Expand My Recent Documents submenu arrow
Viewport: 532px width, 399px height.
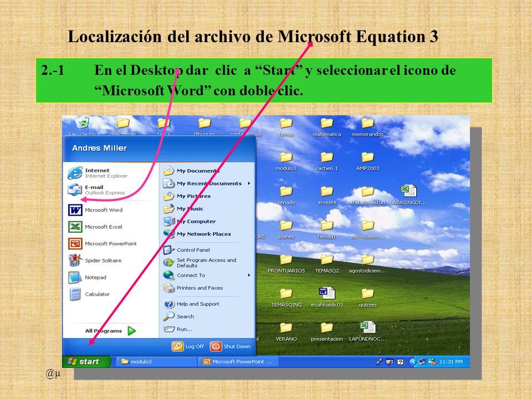click(249, 183)
